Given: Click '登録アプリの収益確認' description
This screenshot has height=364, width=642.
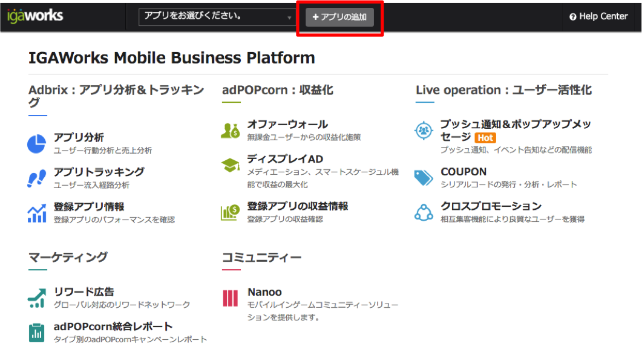Looking at the screenshot, I should (285, 219).
